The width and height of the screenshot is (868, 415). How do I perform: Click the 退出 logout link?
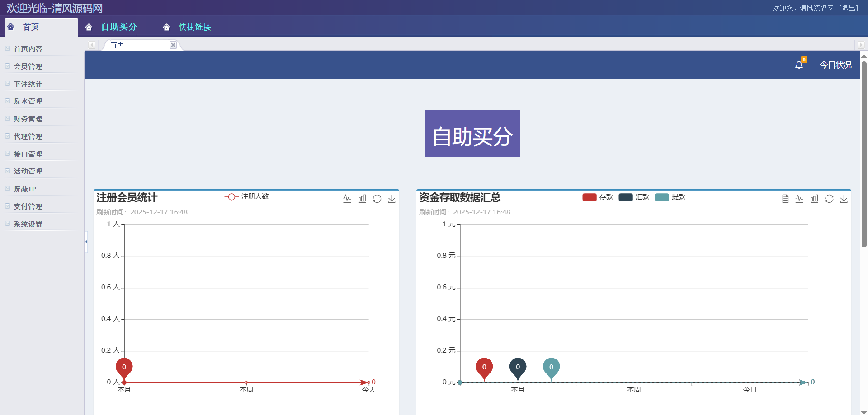[849, 8]
